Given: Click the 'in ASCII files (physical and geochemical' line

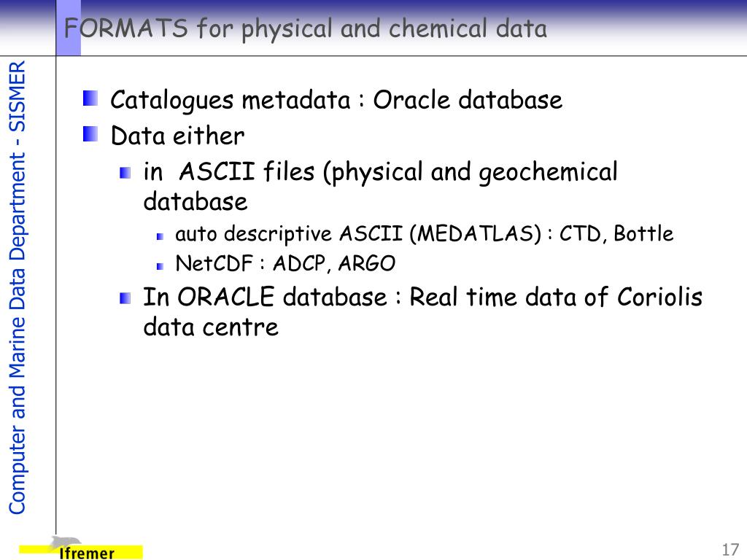Looking at the screenshot, I should [380, 172].
